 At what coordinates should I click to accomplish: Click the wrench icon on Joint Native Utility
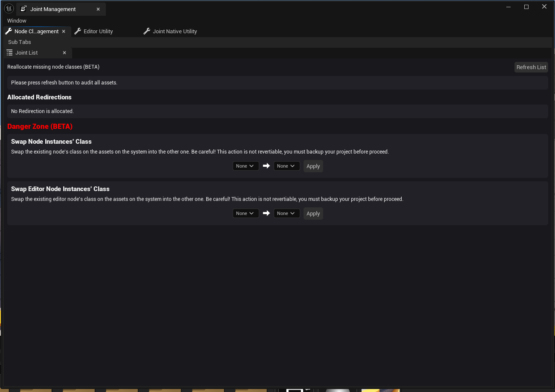[x=147, y=32]
